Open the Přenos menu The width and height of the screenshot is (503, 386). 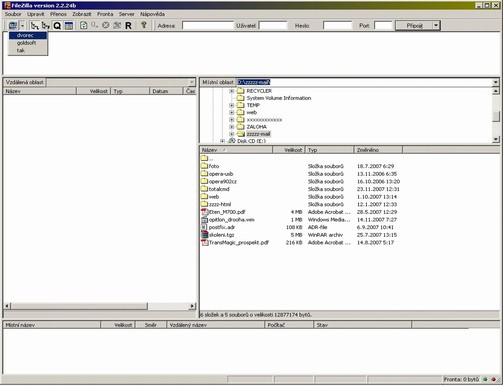pyautogui.click(x=58, y=14)
